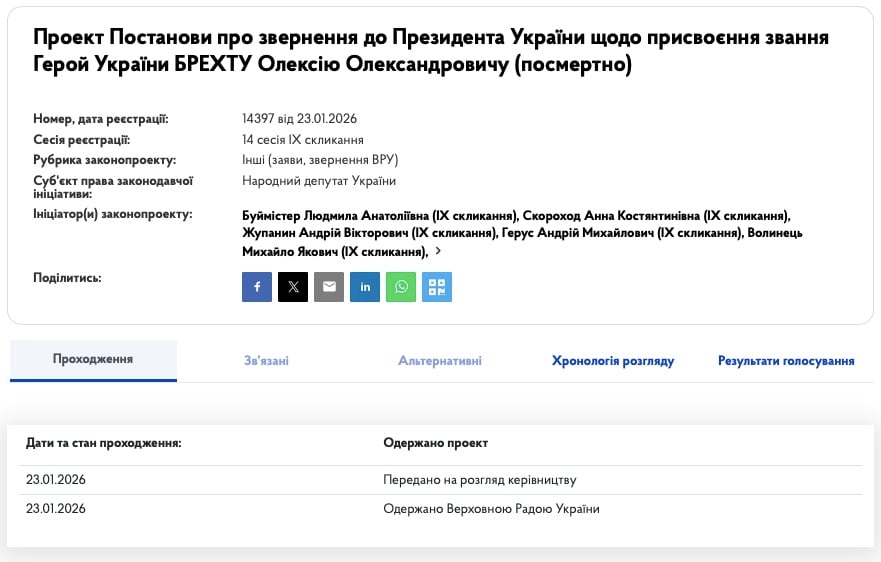Open the Альтернативні tab

440,361
